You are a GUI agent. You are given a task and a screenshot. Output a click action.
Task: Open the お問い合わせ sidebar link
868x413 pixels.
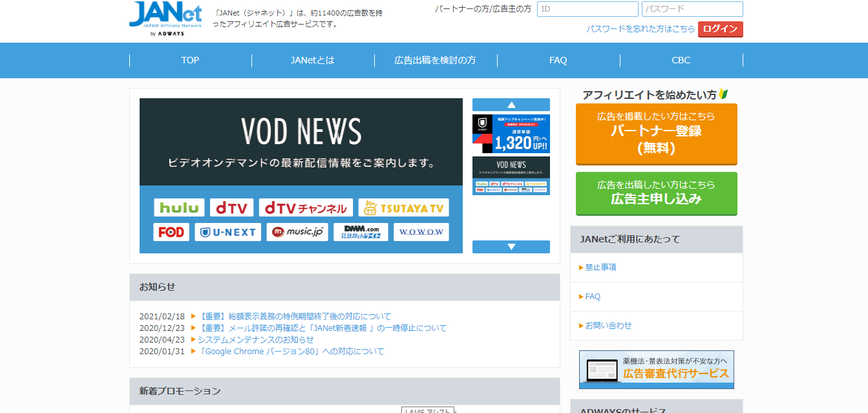[608, 325]
